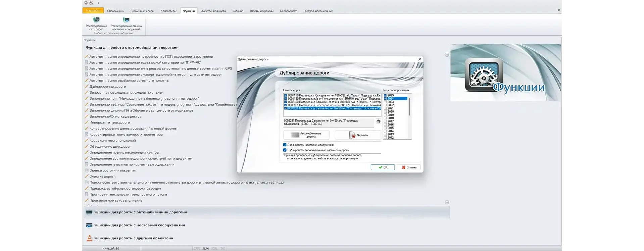Screen dimensions: 644x251
Task: Confirm duplication with the OK button
Action: pos(383,167)
